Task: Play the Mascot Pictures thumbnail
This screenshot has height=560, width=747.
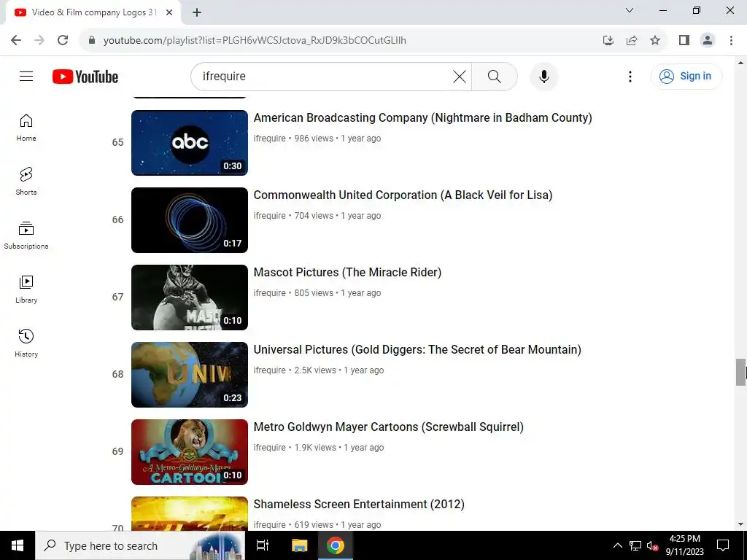Action: [190, 297]
